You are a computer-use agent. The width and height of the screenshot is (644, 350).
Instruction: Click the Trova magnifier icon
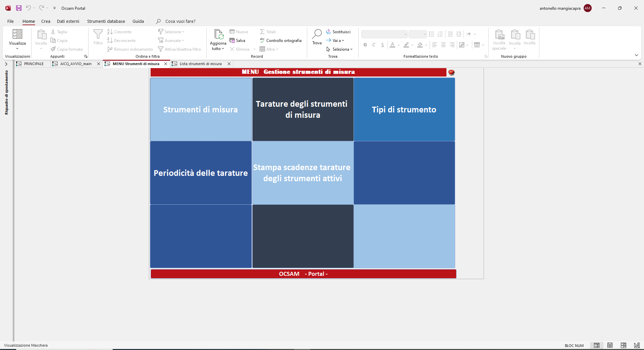317,34
